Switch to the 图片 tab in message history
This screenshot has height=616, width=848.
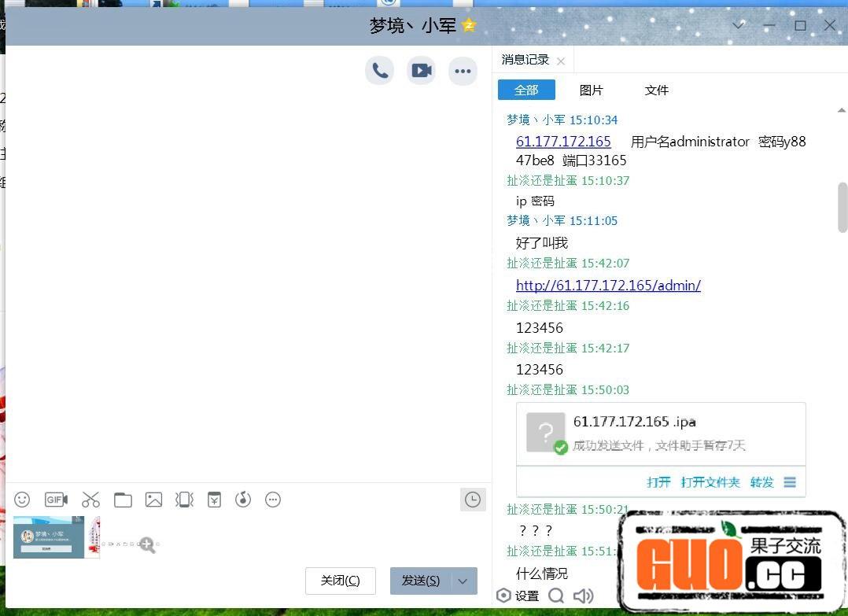(591, 90)
